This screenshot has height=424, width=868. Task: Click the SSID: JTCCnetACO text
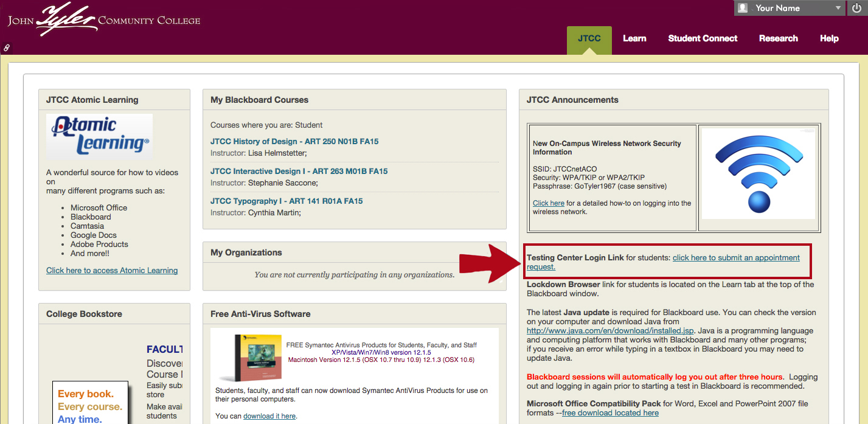(565, 169)
